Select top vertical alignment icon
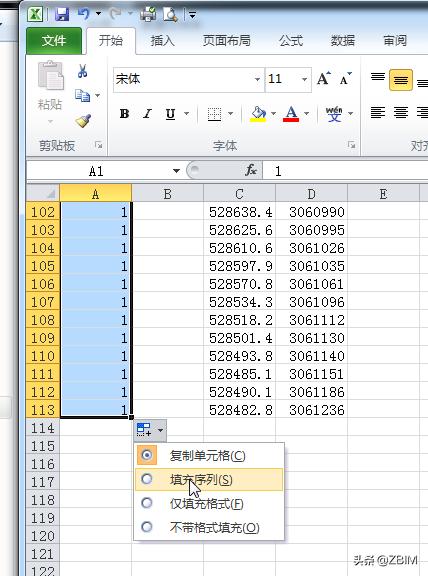 (x=378, y=79)
